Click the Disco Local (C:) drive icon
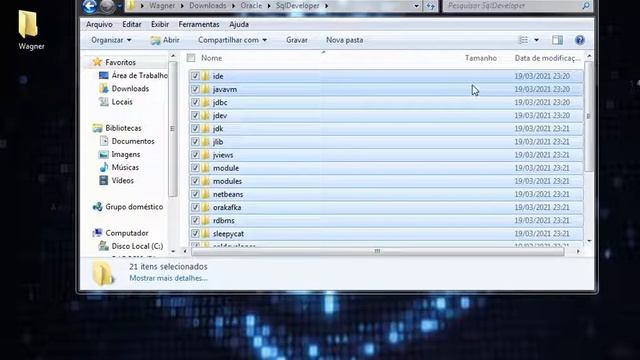Image resolution: width=640 pixels, height=360 pixels. pos(104,246)
